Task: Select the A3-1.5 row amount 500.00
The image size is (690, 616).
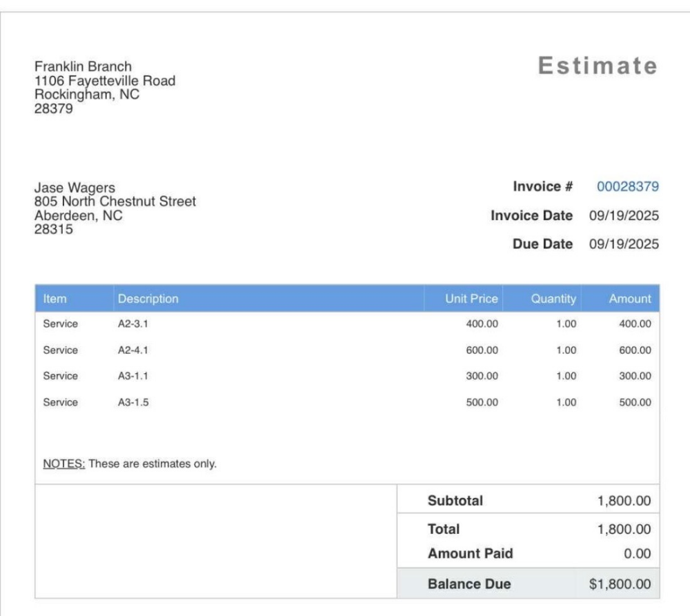Action: pyautogui.click(x=635, y=401)
